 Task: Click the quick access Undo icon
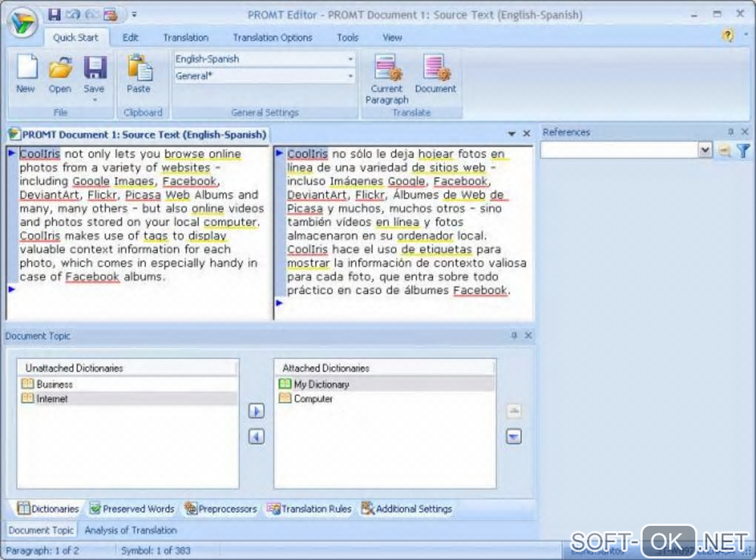[73, 15]
